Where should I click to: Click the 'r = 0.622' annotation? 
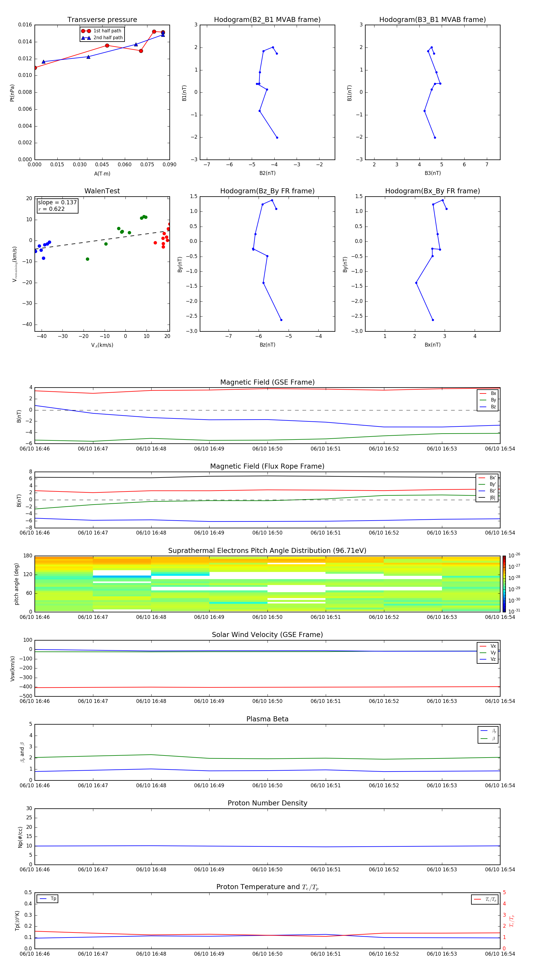(51, 209)
